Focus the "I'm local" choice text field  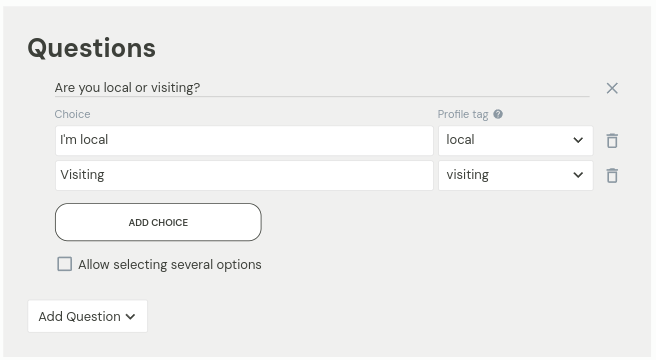[x=244, y=140]
